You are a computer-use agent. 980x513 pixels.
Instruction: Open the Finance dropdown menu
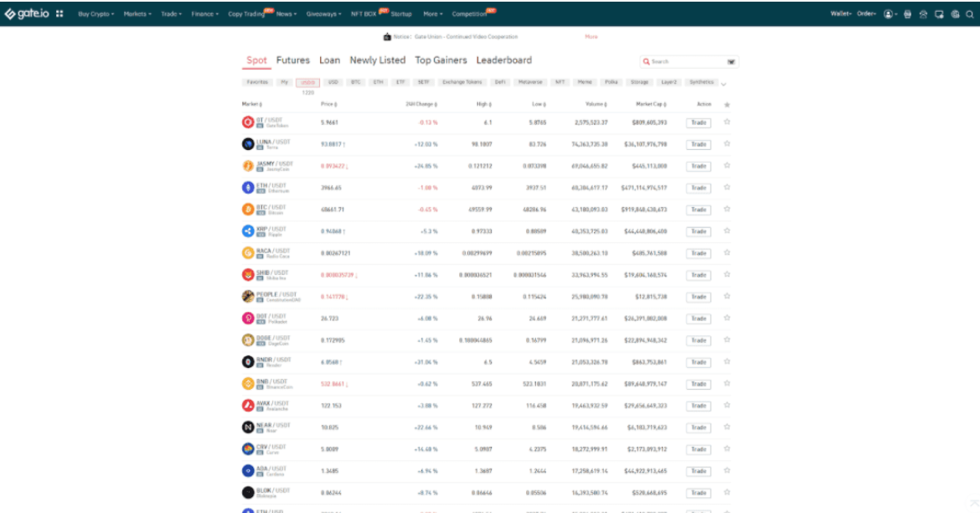tap(204, 13)
